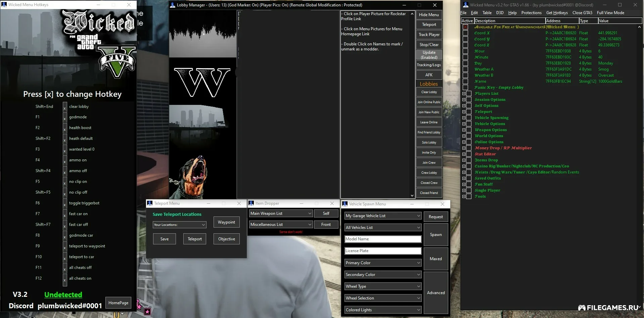The width and height of the screenshot is (644, 318).
Task: Open the Wheel Type dropdown
Action: coord(383,286)
